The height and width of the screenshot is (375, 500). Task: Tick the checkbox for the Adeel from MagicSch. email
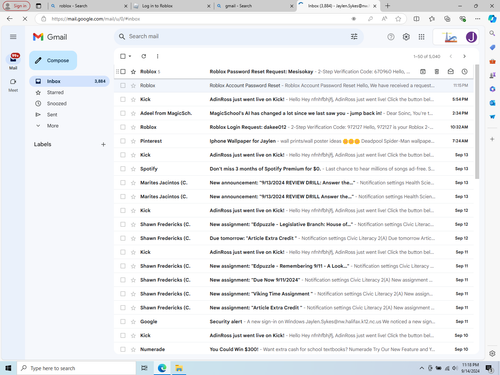[123, 113]
